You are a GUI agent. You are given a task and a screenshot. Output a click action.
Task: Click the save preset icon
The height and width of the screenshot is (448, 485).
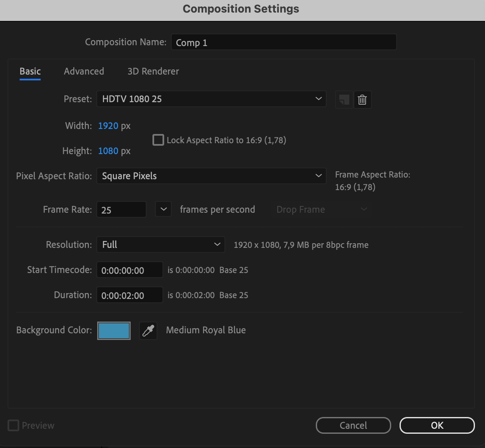pos(344,100)
